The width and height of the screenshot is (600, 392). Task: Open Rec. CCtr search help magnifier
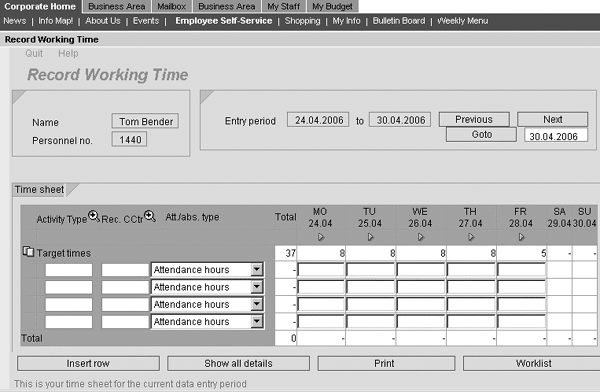click(x=150, y=216)
